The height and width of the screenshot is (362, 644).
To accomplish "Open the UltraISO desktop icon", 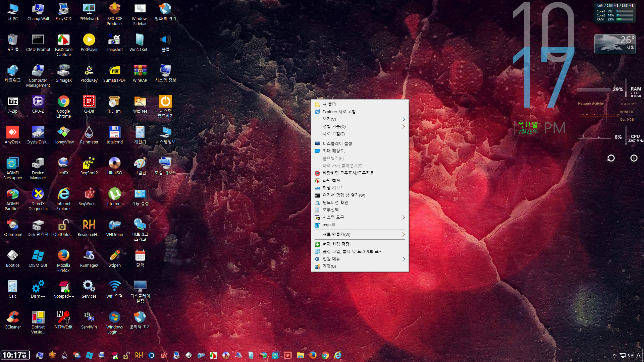I will point(114,166).
